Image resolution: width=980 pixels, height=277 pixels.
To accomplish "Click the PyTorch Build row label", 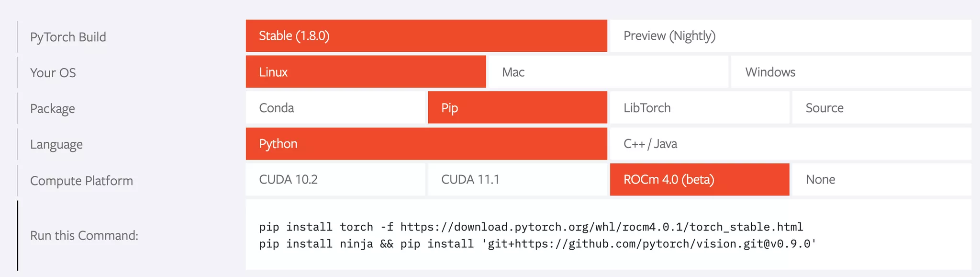I will tap(68, 37).
